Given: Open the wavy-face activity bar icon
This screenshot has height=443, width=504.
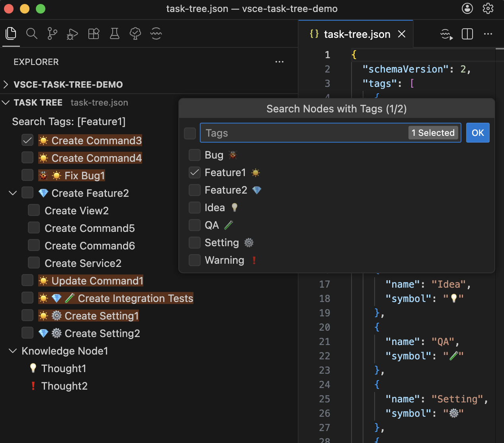Looking at the screenshot, I should pyautogui.click(x=156, y=34).
